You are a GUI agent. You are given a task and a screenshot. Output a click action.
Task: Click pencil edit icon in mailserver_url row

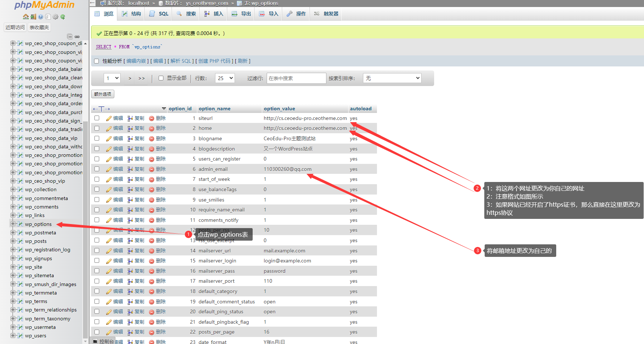109,251
